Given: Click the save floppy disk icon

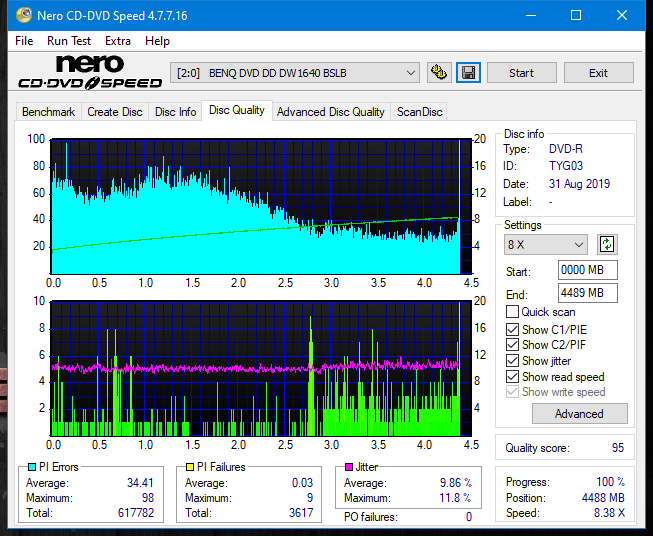Looking at the screenshot, I should tap(469, 73).
